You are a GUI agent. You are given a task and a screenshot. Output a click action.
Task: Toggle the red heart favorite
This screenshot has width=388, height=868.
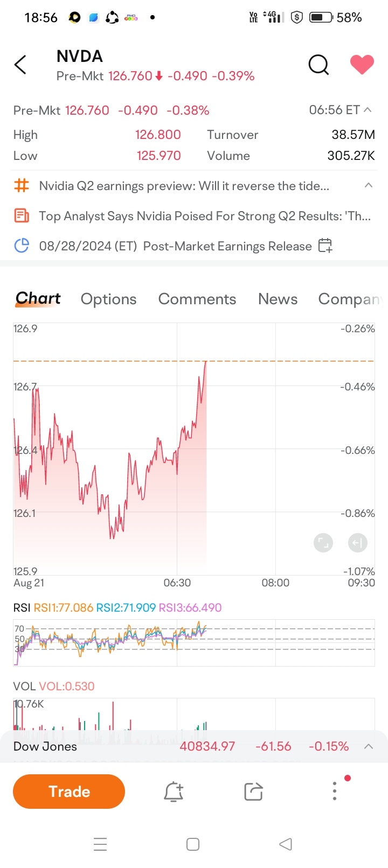pos(362,65)
